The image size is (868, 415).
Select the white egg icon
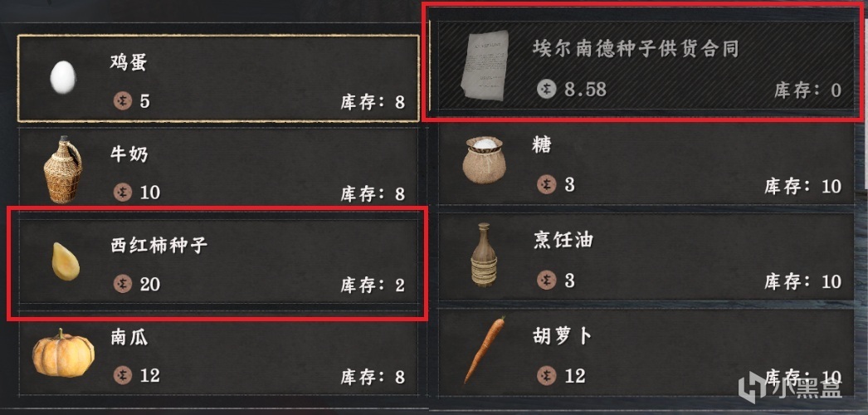(62, 77)
